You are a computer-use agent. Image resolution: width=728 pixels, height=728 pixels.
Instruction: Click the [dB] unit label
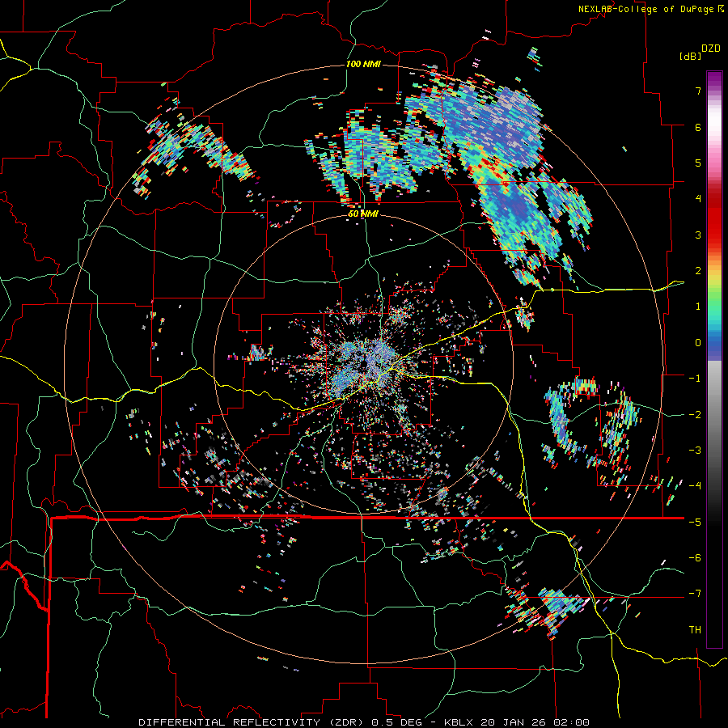coord(690,56)
